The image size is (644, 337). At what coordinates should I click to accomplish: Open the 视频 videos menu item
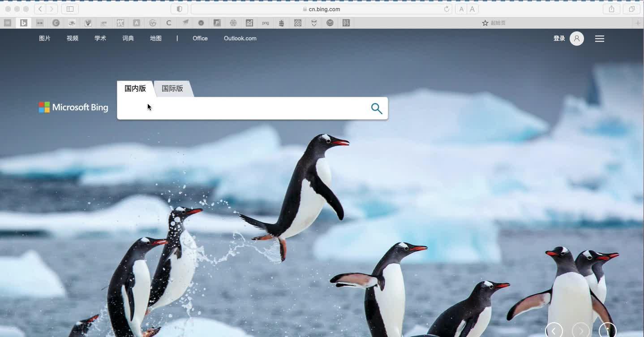pos(73,39)
